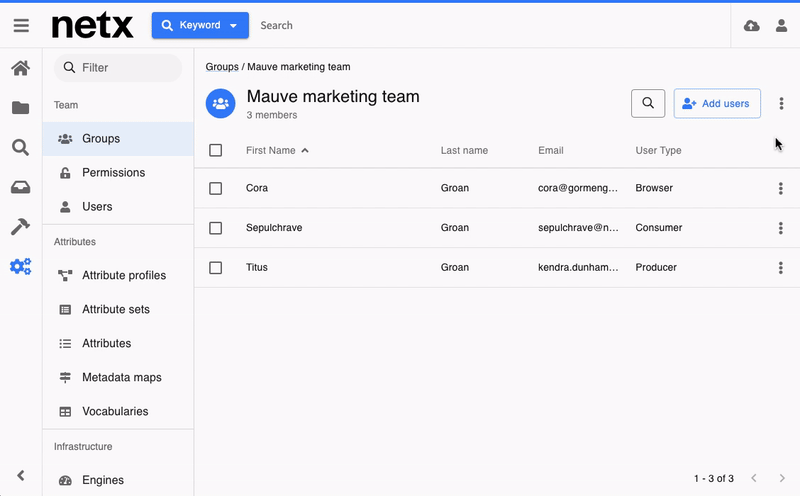The image size is (800, 496).
Task: Open the upload cloud icon
Action: 752,26
